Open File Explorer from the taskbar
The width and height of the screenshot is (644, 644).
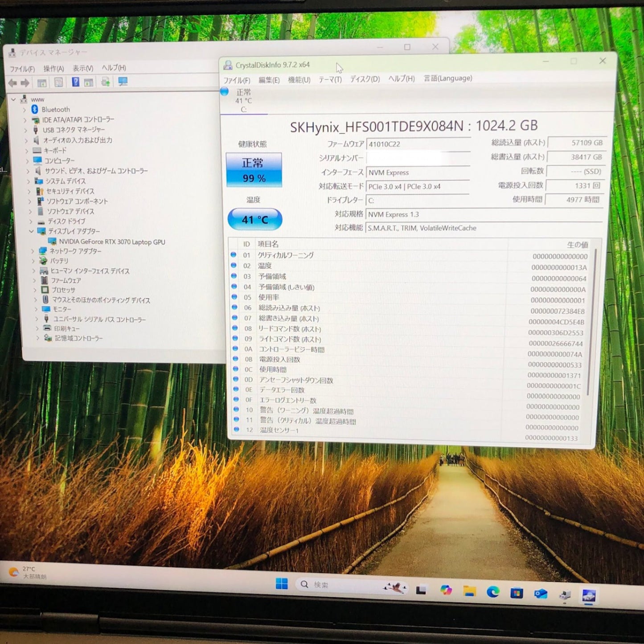469,591
